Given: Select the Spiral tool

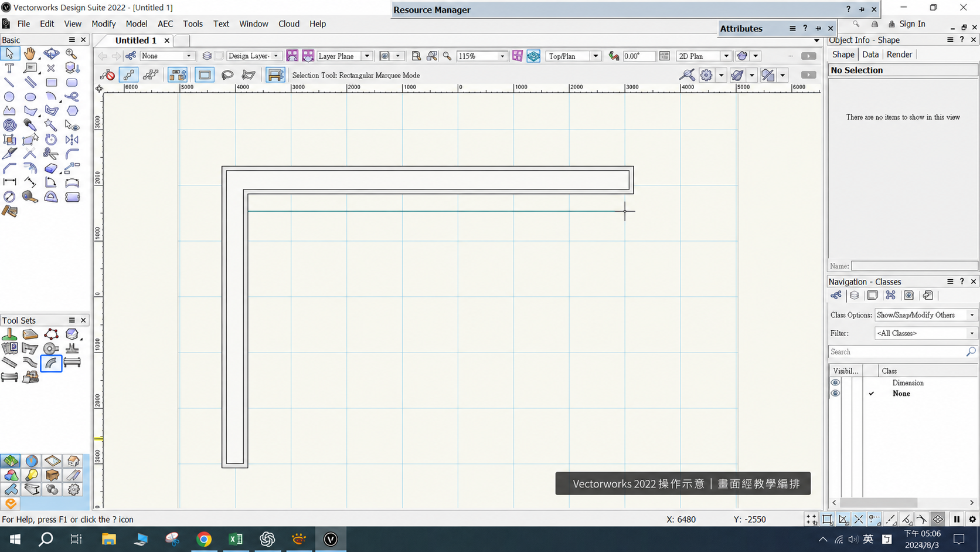Looking at the screenshot, I should [x=9, y=125].
